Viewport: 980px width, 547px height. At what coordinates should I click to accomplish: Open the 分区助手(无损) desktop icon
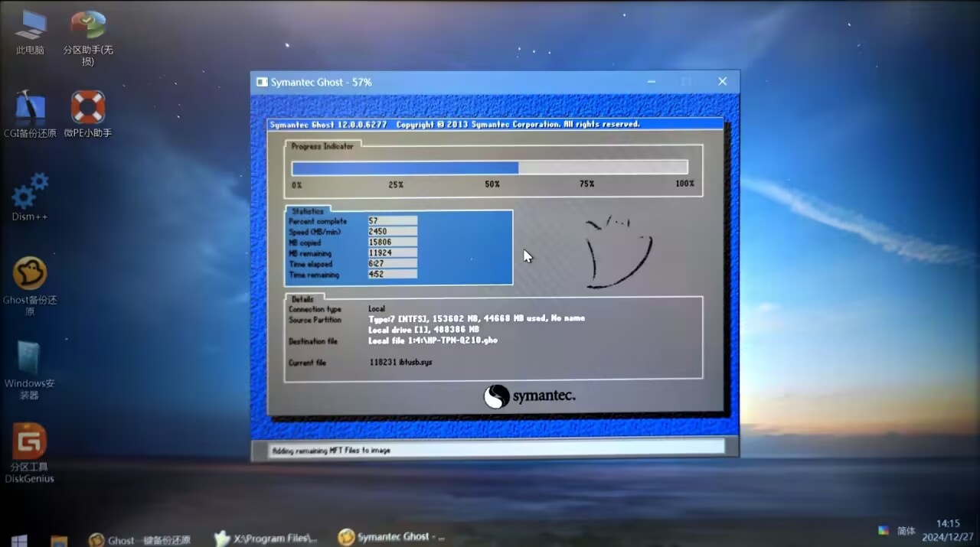pos(88,38)
